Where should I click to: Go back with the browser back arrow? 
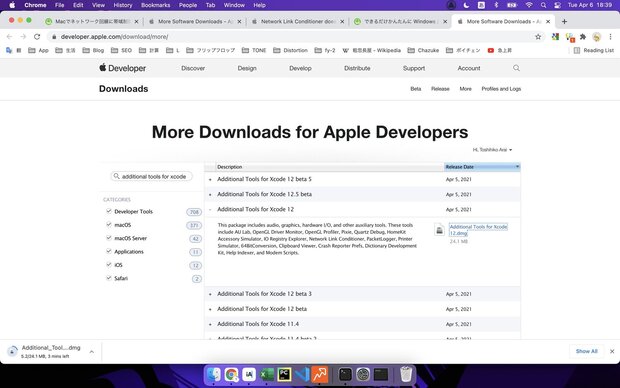point(9,36)
